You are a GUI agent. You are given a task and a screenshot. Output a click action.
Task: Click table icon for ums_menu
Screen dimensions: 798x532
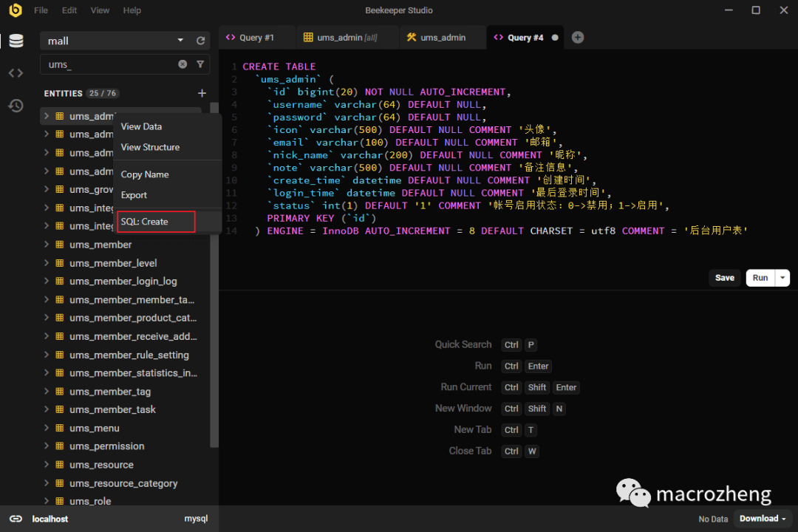pyautogui.click(x=60, y=428)
